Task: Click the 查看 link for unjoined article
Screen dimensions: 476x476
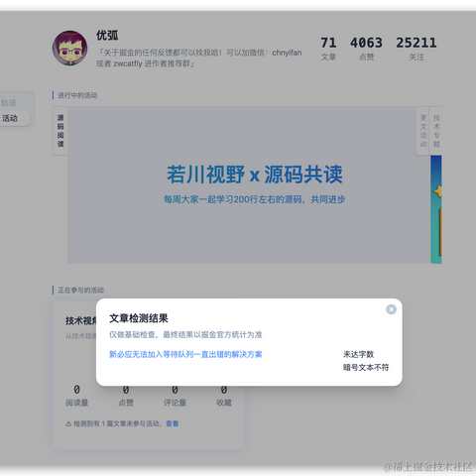Action: 172,423
